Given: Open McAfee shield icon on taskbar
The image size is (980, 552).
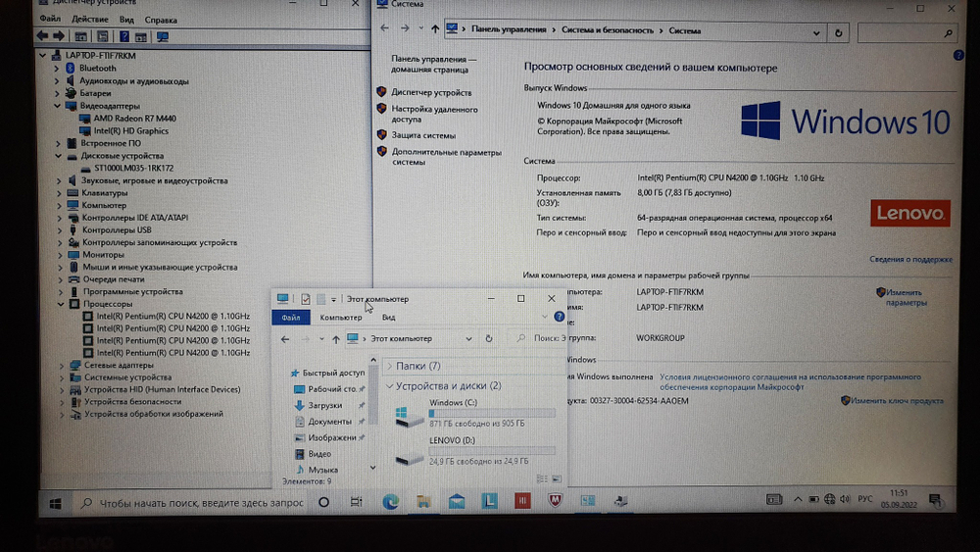Looking at the screenshot, I should pos(555,500).
